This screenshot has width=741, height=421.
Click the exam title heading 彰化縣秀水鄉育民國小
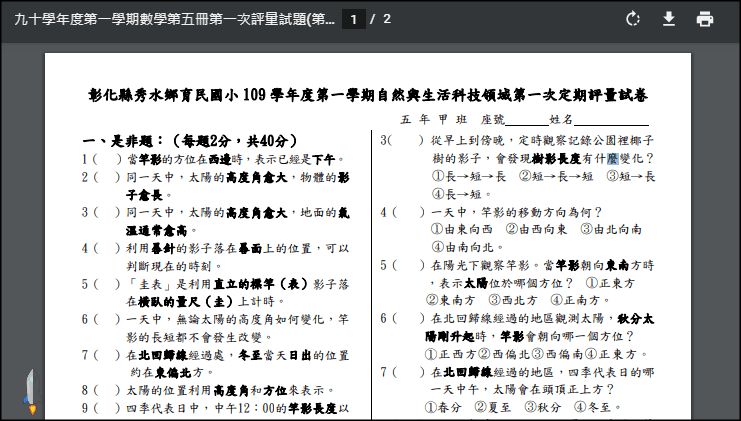tap(368, 95)
